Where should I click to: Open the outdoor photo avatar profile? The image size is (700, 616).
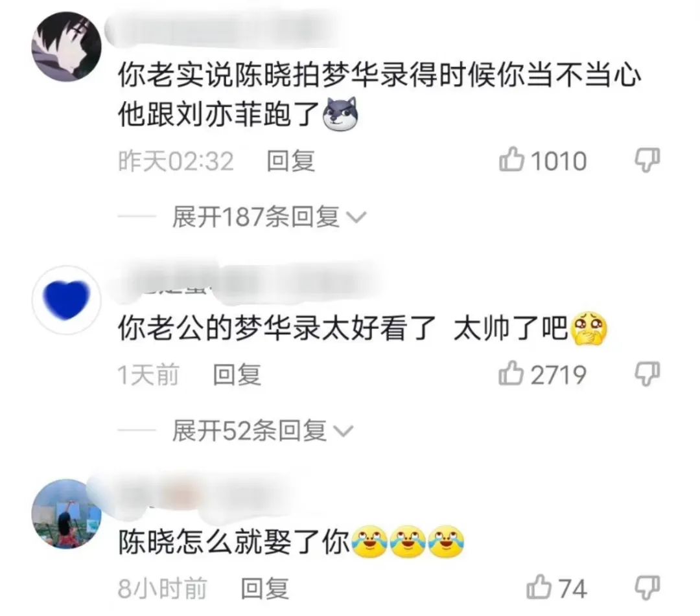[67, 514]
